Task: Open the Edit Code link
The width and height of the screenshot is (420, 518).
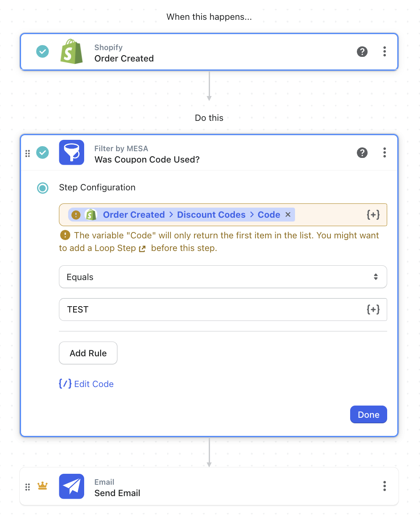Action: point(86,384)
